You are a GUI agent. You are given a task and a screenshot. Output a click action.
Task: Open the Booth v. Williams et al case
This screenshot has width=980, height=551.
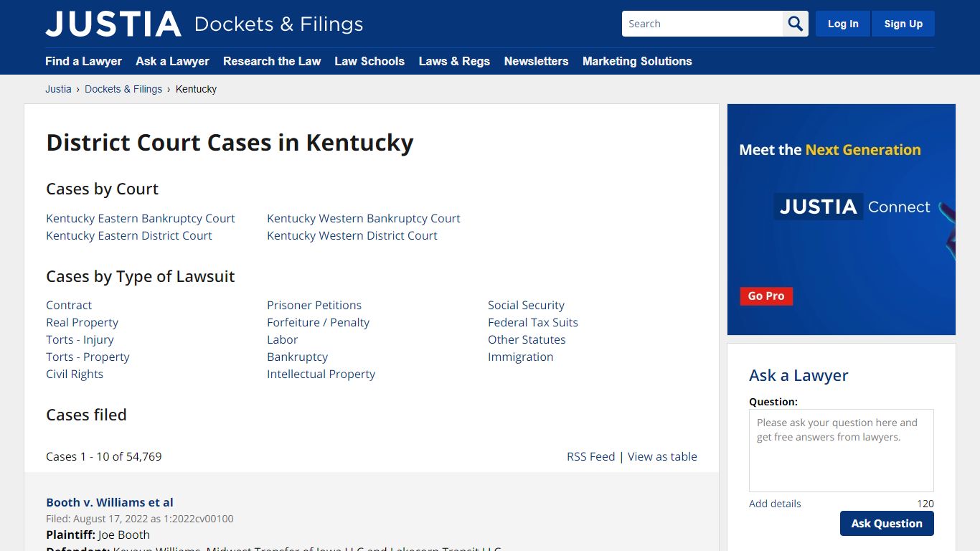point(109,502)
